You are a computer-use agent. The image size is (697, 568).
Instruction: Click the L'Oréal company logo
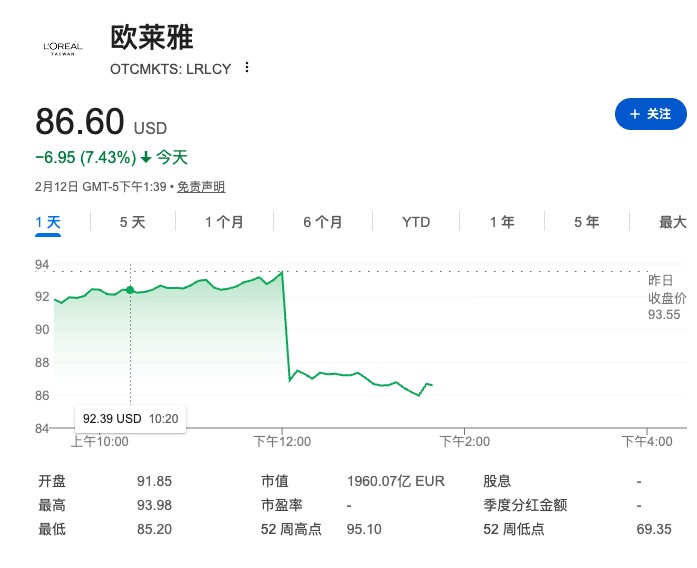click(62, 48)
